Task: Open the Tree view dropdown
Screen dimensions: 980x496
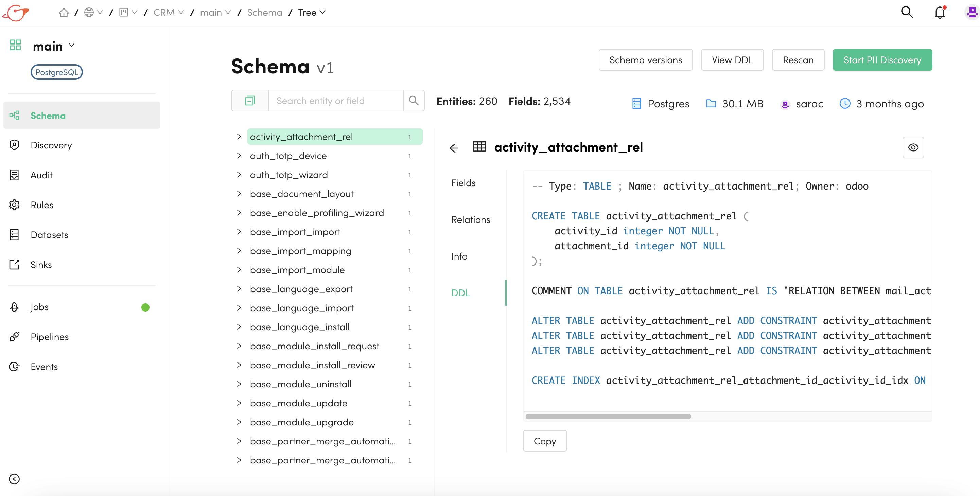Action: pos(312,13)
